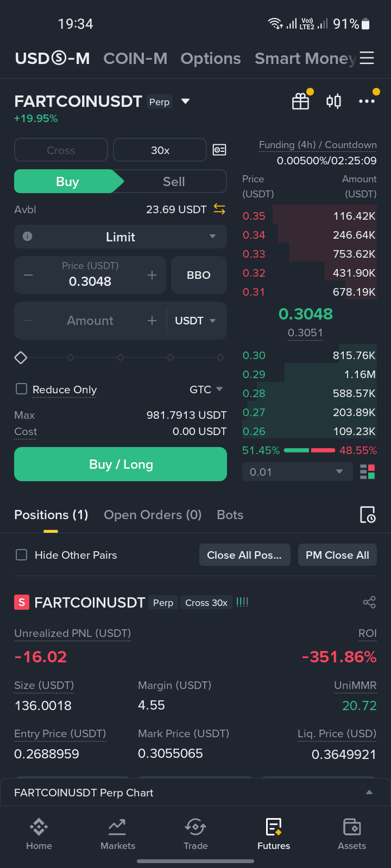Open the Positions (1) tab
Viewport: 391px width, 868px height.
pyautogui.click(x=51, y=515)
